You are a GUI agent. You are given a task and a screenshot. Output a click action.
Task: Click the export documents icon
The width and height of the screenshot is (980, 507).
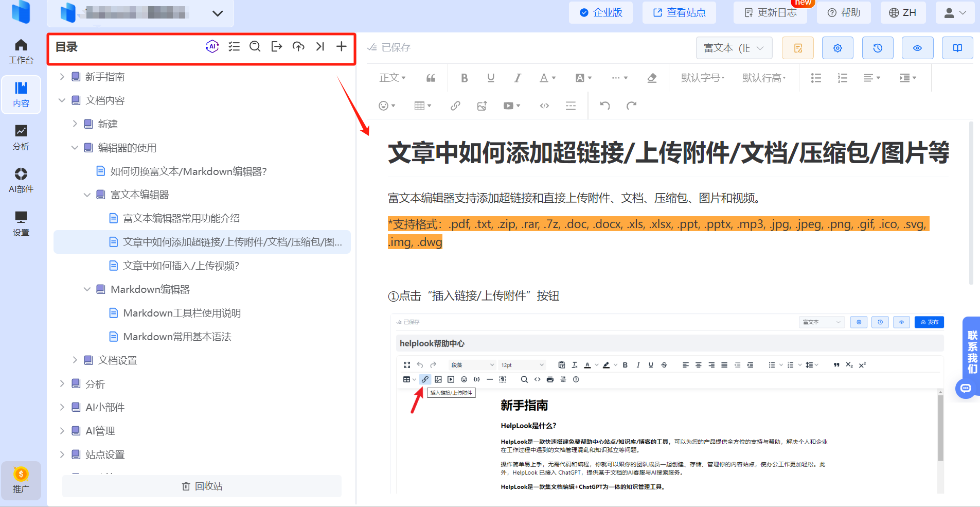(x=277, y=47)
